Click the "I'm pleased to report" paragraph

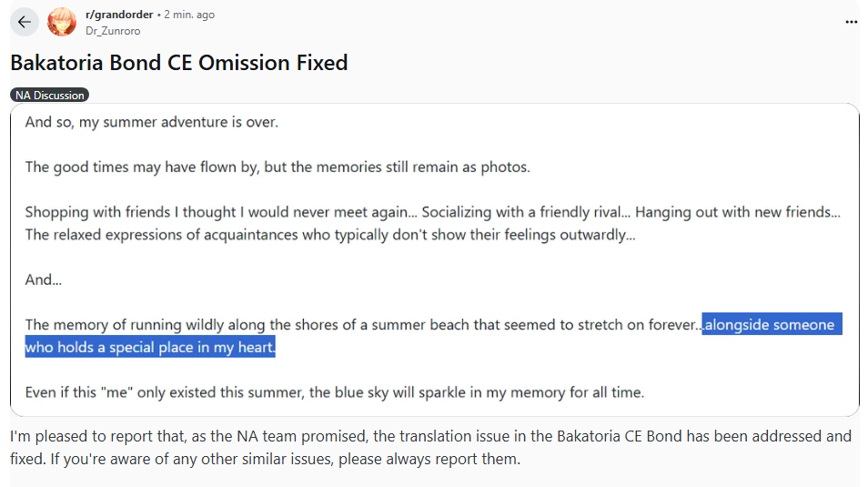[x=430, y=447]
